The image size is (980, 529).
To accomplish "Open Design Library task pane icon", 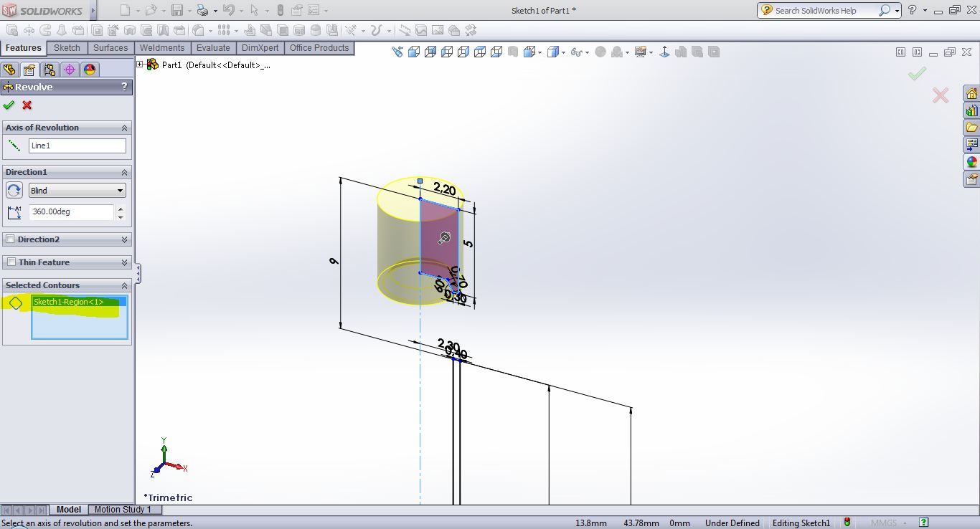I will [971, 111].
